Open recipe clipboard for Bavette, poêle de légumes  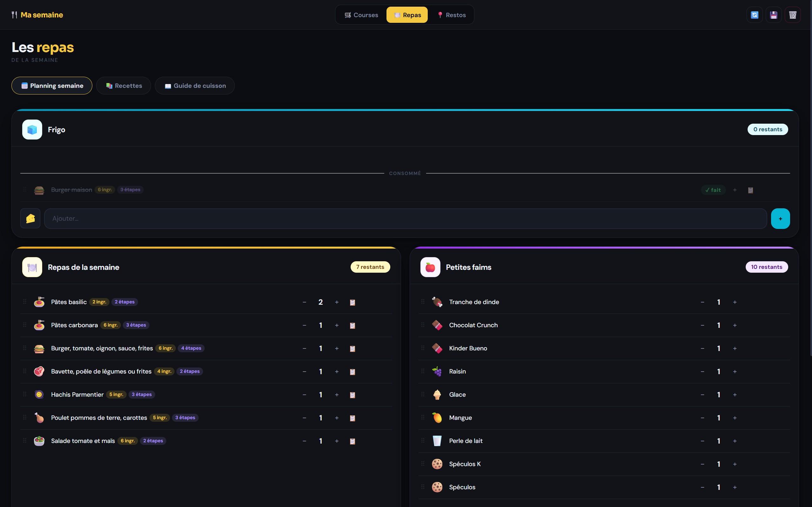(x=353, y=372)
